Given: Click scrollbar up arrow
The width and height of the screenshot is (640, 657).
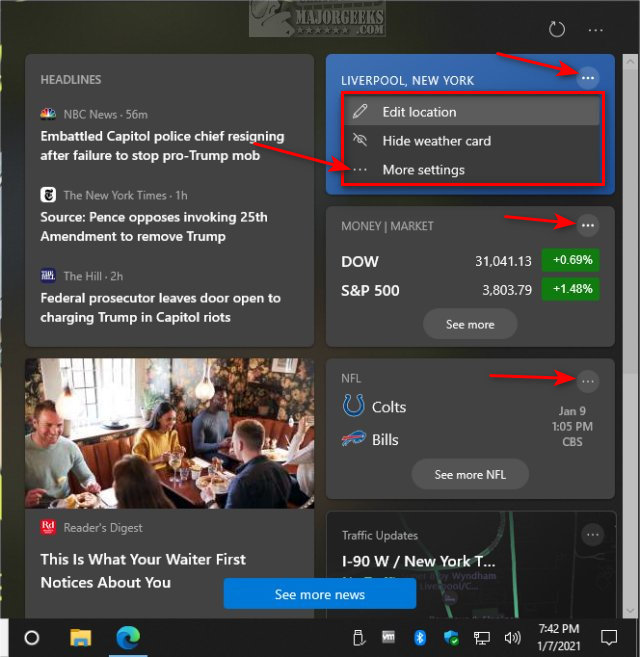Looking at the screenshot, I should click(x=630, y=62).
